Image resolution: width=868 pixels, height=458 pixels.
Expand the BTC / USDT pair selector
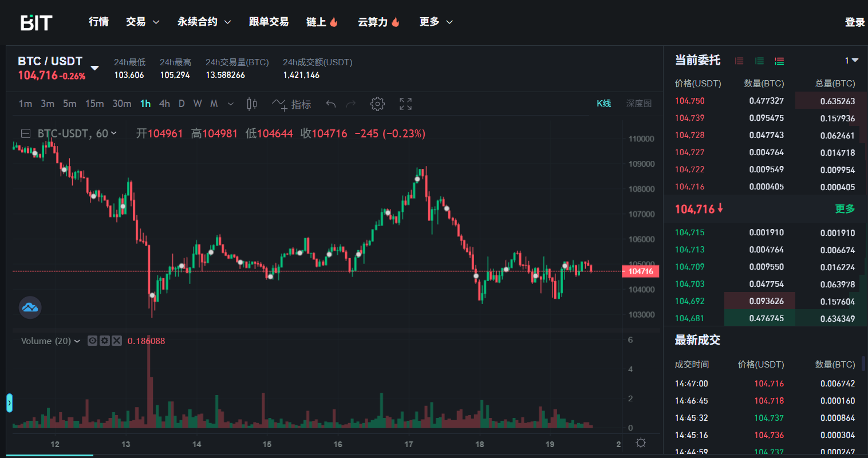pyautogui.click(x=94, y=68)
